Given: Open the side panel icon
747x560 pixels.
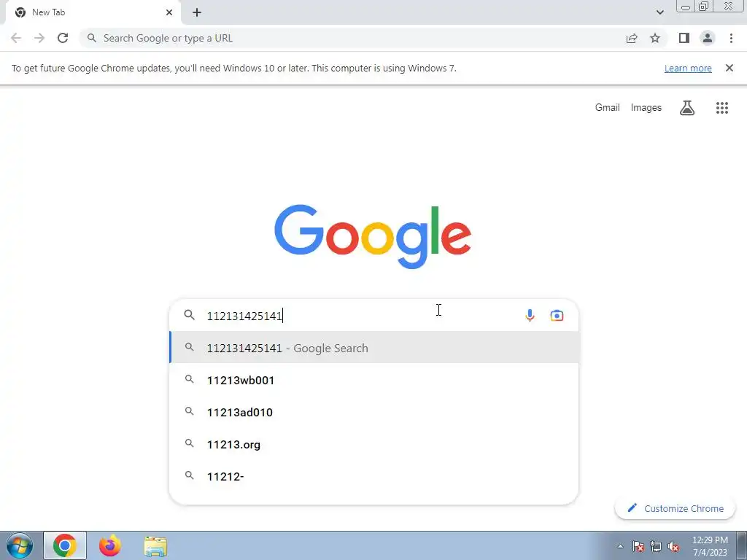Looking at the screenshot, I should (x=684, y=38).
